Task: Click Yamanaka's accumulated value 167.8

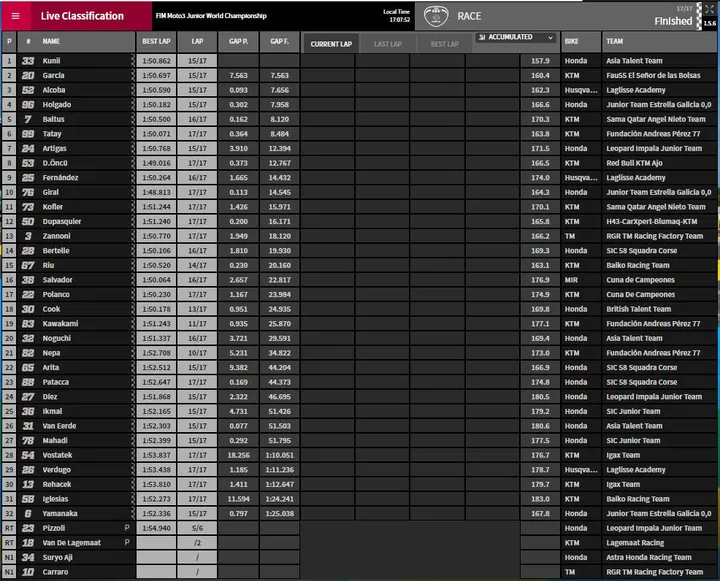Action: coord(540,513)
